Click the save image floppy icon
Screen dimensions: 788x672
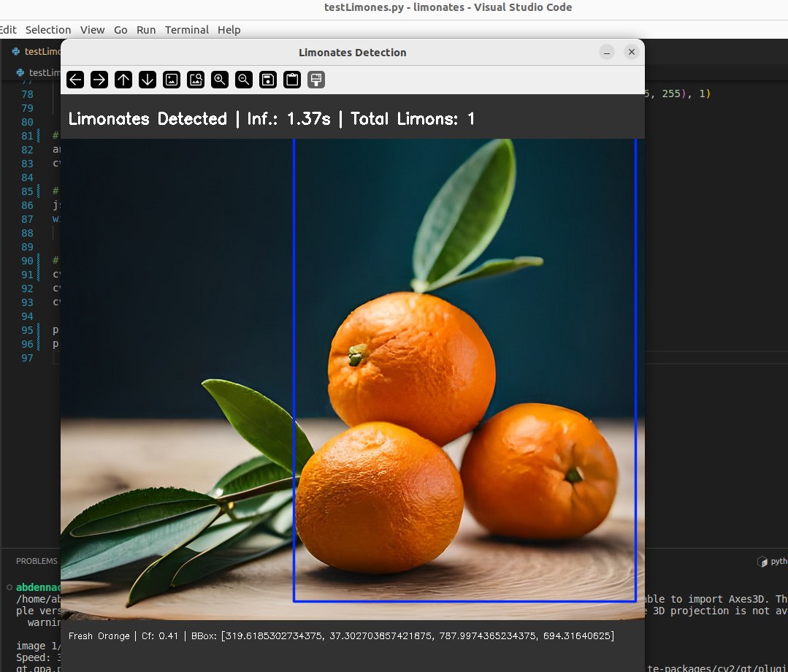coord(268,80)
